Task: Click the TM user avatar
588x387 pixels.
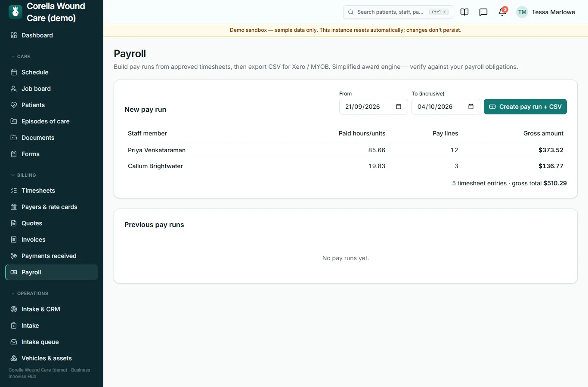Action: 522,12
